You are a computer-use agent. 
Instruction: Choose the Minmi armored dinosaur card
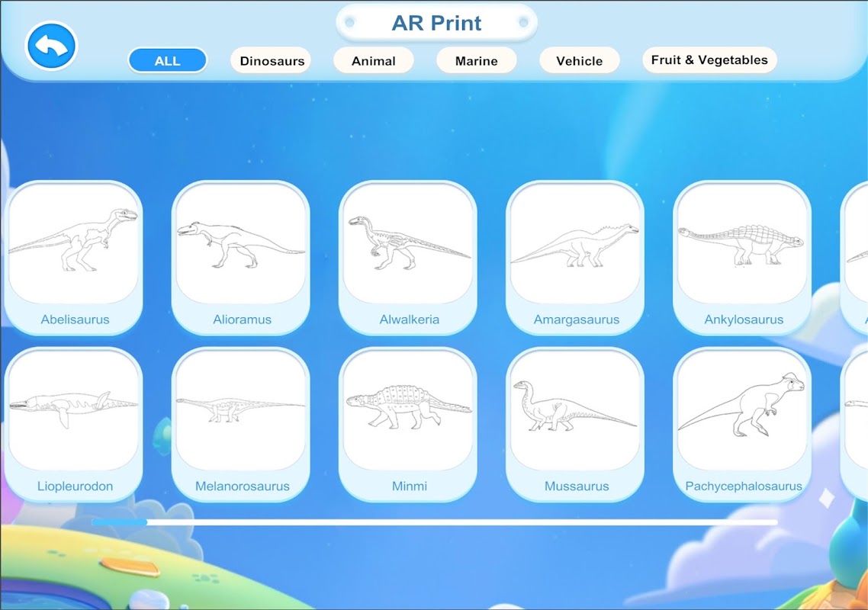coord(408,425)
